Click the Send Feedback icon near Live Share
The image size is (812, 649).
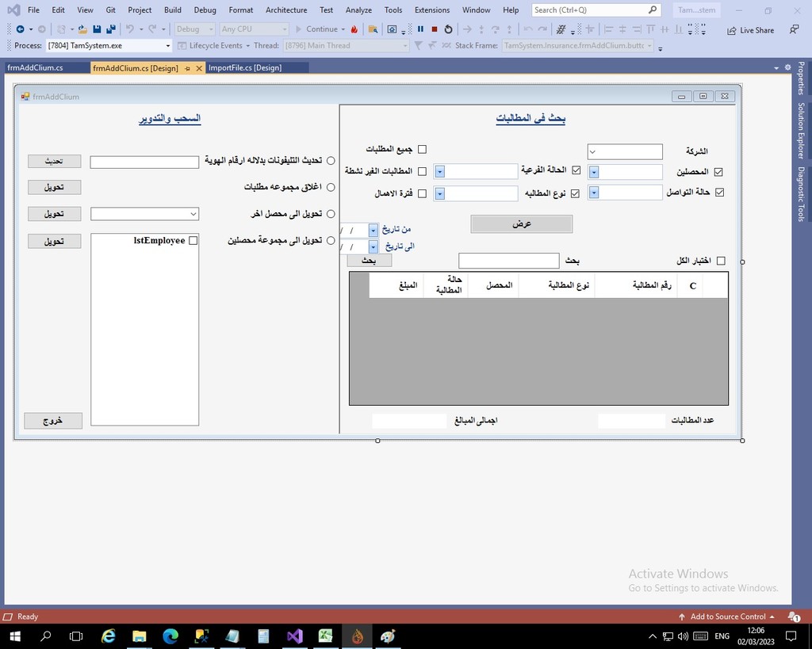pyautogui.click(x=794, y=29)
